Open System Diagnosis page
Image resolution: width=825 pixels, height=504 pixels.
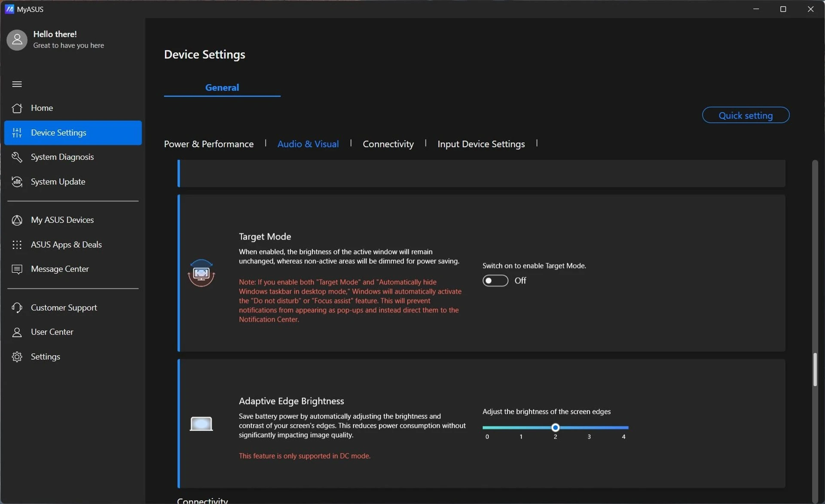(73, 157)
